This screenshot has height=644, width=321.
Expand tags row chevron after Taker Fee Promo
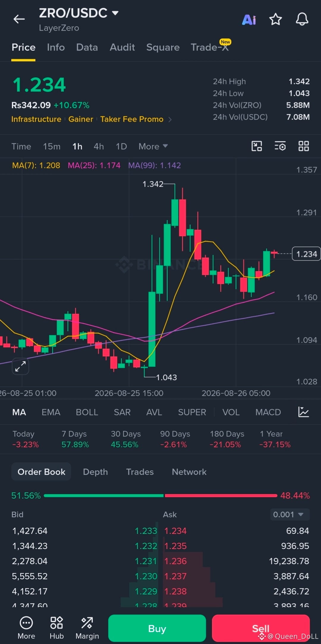(x=170, y=120)
